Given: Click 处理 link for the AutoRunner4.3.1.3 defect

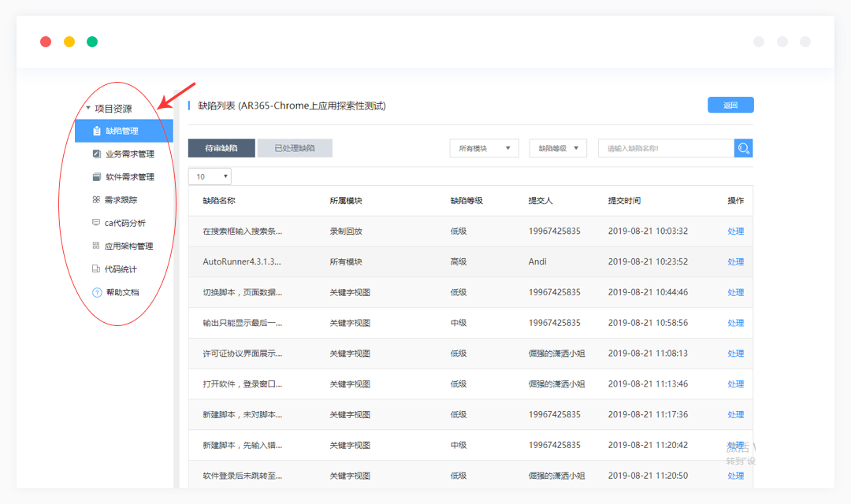Looking at the screenshot, I should 735,262.
